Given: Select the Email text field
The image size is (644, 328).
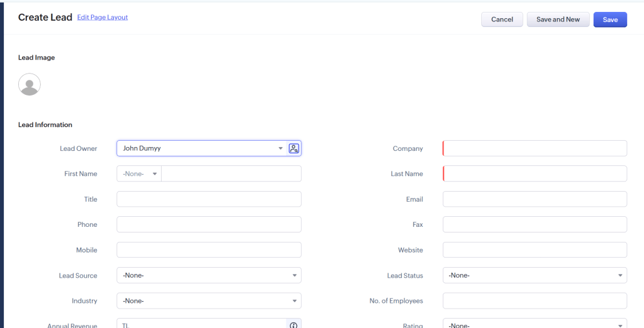Looking at the screenshot, I should click(535, 199).
